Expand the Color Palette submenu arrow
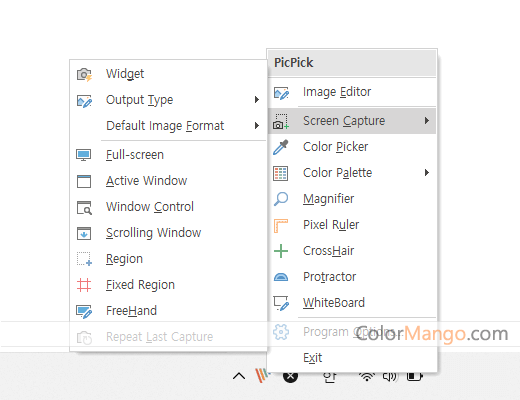The height and width of the screenshot is (400, 520). [427, 173]
